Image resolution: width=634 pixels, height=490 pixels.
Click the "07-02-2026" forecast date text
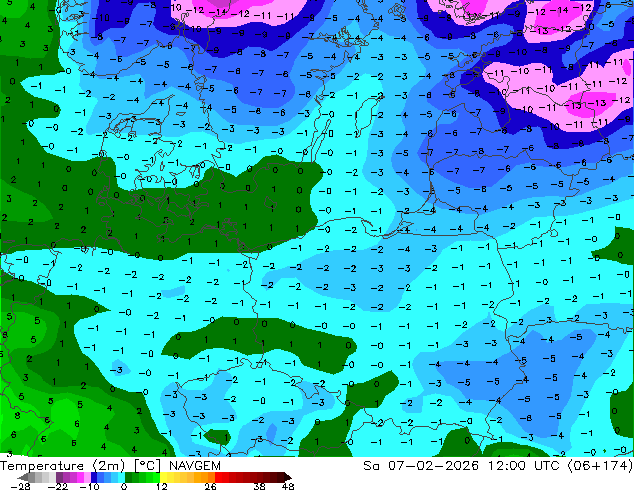click(433, 466)
